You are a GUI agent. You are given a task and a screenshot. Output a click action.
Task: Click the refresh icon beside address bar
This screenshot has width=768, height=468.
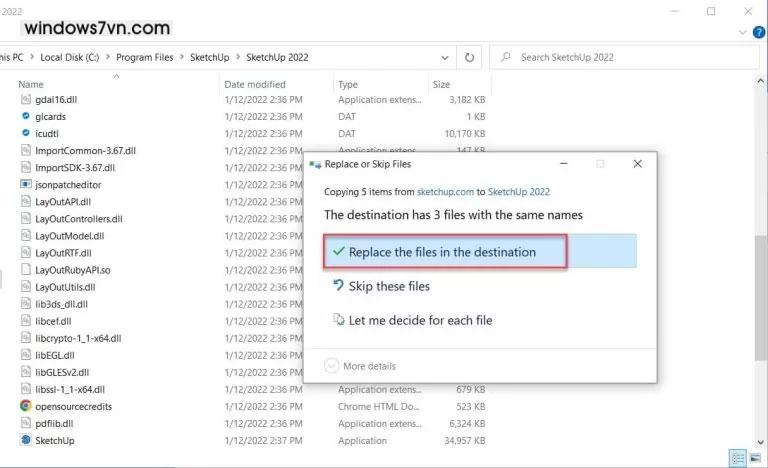[470, 57]
